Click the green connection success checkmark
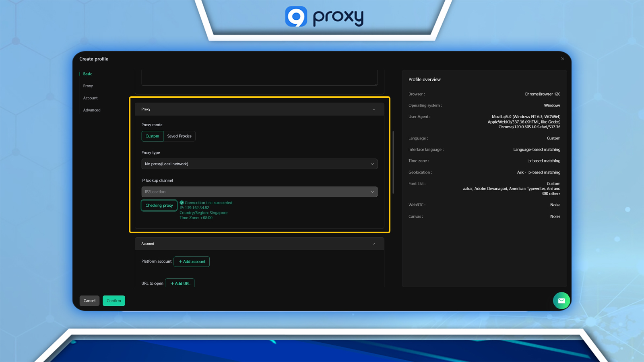This screenshot has height=362, width=644. tap(182, 203)
